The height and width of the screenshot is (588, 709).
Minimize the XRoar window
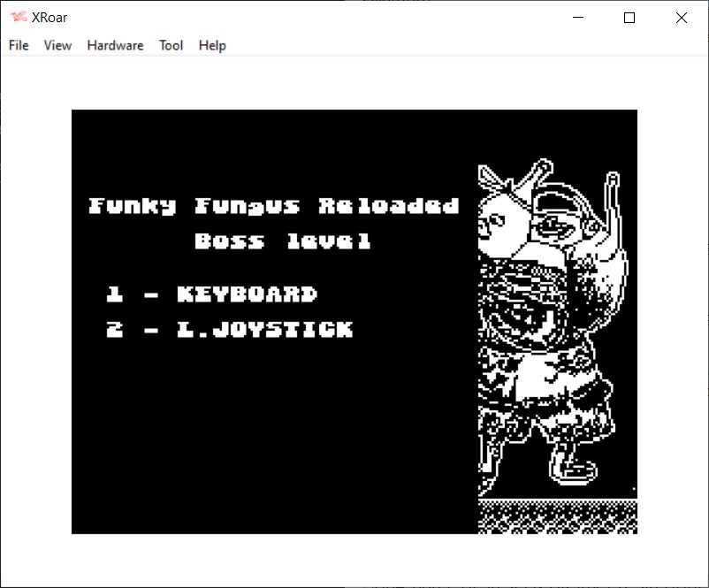point(578,18)
